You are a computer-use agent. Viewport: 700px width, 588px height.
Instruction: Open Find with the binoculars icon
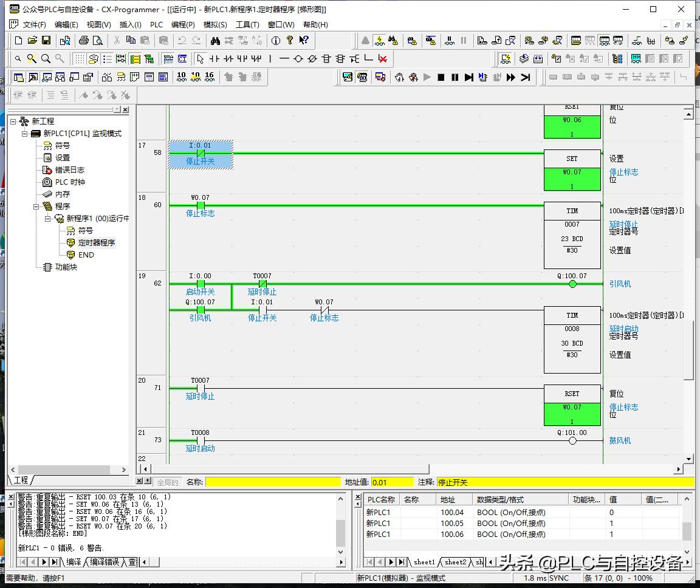215,41
